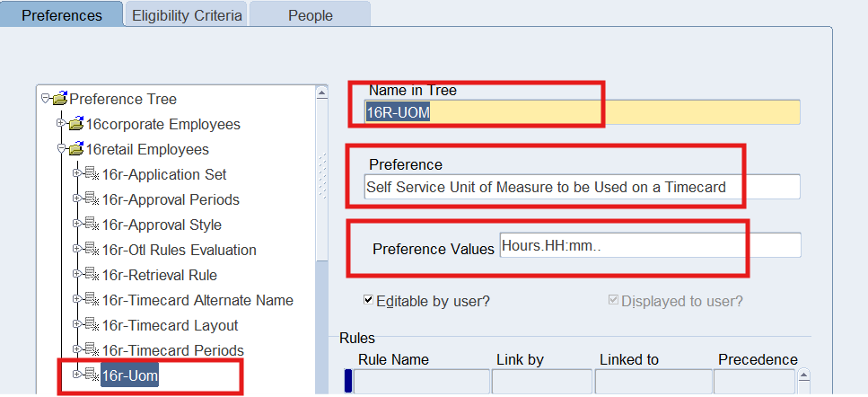Click the 16corporate Employees folder icon
This screenshot has height=397, width=868.
pos(76,124)
